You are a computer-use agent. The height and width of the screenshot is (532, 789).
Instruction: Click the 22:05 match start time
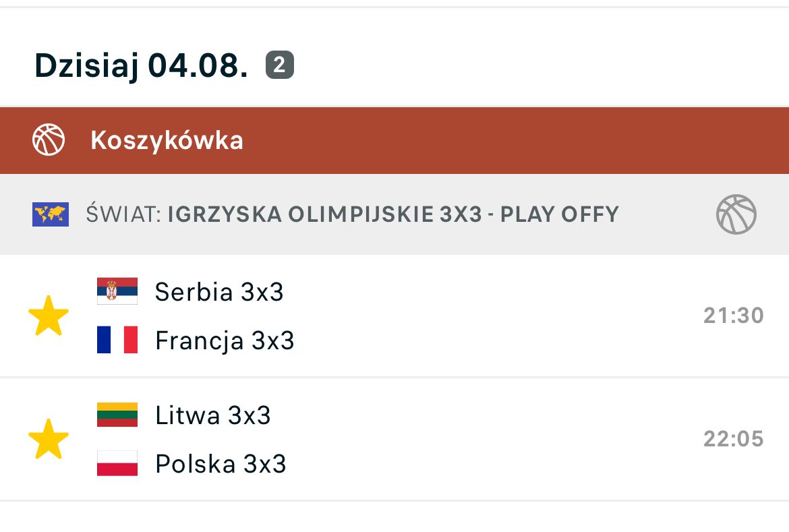pos(733,439)
